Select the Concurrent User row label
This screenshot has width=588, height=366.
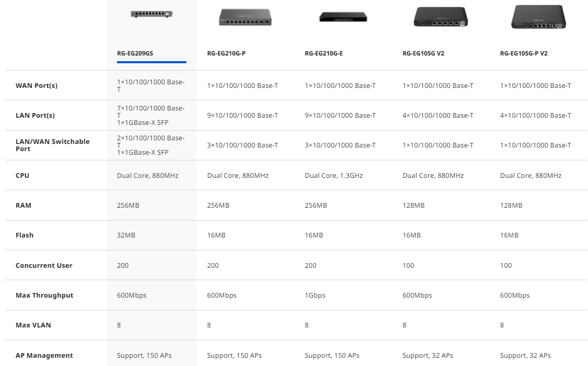click(x=44, y=265)
